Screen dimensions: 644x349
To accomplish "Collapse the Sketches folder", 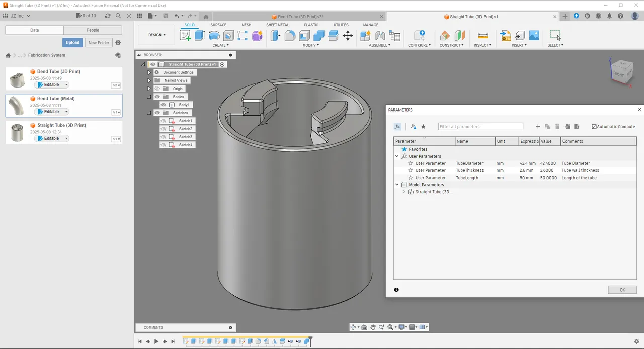I will click(149, 113).
